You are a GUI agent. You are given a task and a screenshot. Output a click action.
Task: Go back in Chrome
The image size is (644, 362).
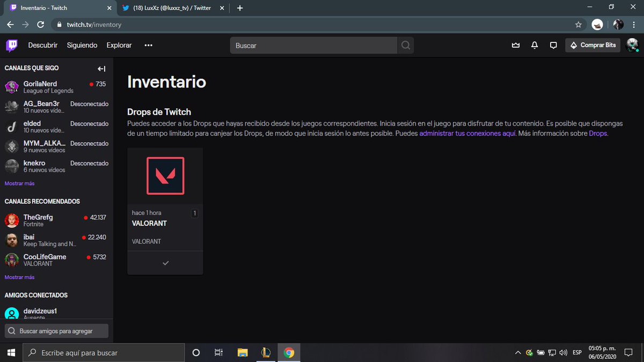pos(11,25)
